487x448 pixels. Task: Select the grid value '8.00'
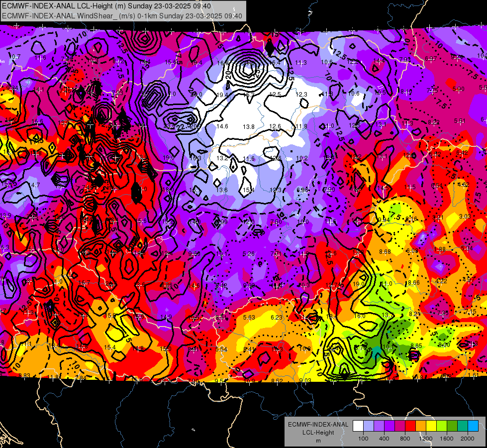coord(444,345)
